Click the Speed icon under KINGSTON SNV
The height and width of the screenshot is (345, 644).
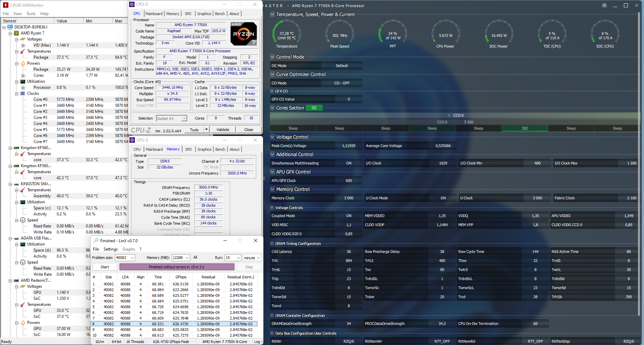[x=23, y=220]
